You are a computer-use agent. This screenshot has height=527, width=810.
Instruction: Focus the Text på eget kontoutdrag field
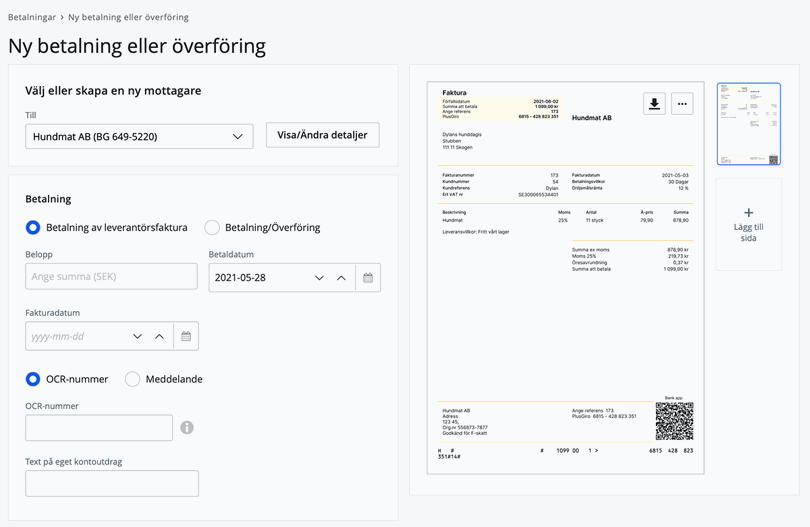click(x=112, y=484)
